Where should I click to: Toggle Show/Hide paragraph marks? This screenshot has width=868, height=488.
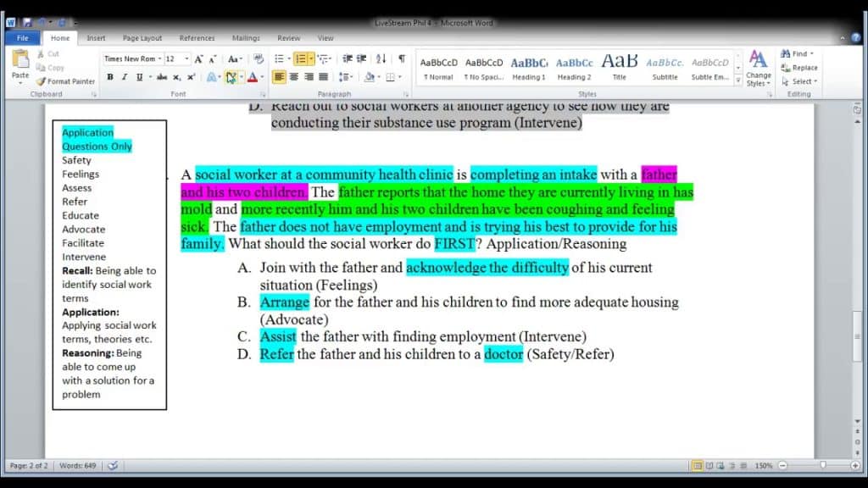coord(402,58)
